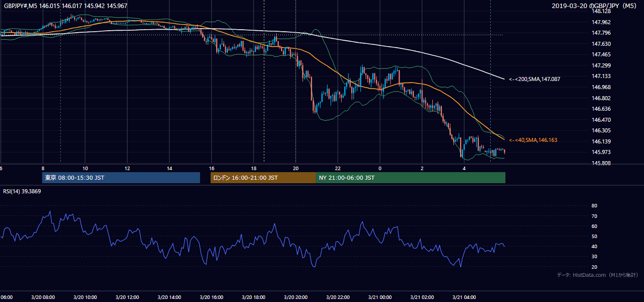Click price level 146.305 on the axis
The width and height of the screenshot is (644, 302).
pyautogui.click(x=601, y=130)
